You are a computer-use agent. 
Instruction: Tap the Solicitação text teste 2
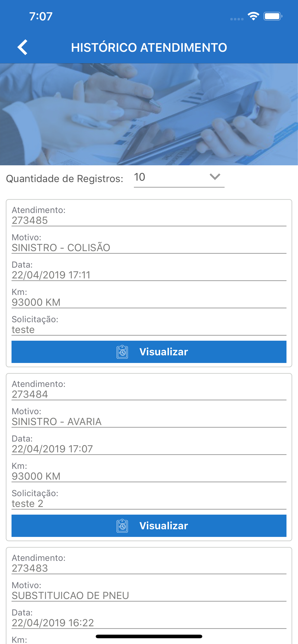click(x=28, y=504)
